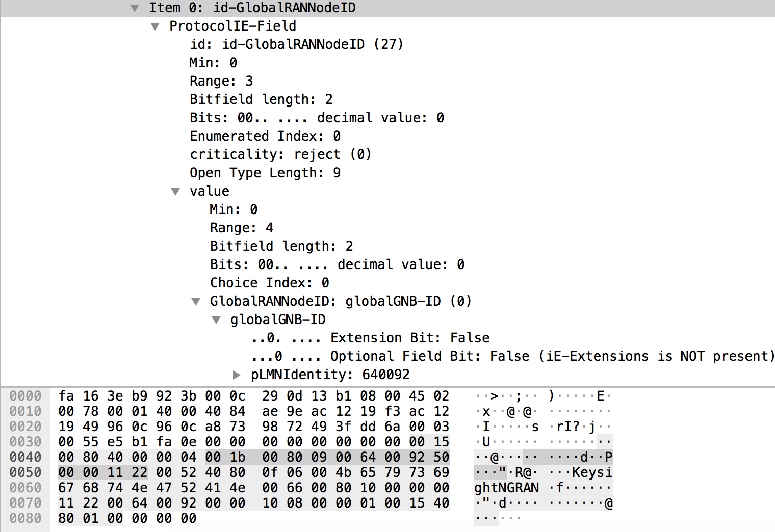
Task: Click hex offset 0000 row label
Action: [x=25, y=396]
